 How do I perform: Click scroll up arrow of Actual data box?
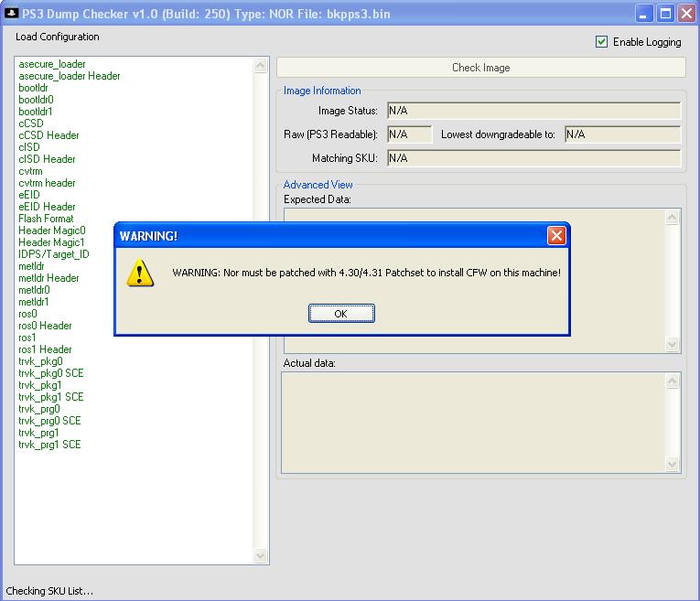[673, 381]
